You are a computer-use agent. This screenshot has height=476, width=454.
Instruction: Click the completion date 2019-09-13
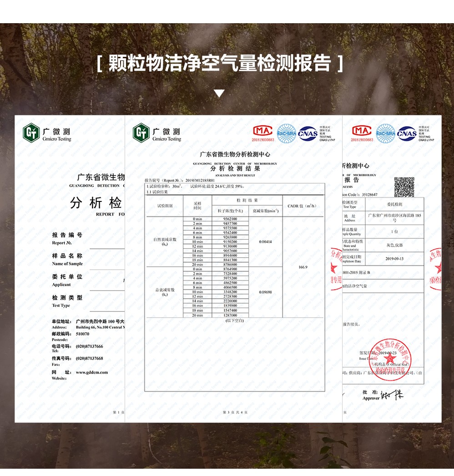tap(394, 258)
